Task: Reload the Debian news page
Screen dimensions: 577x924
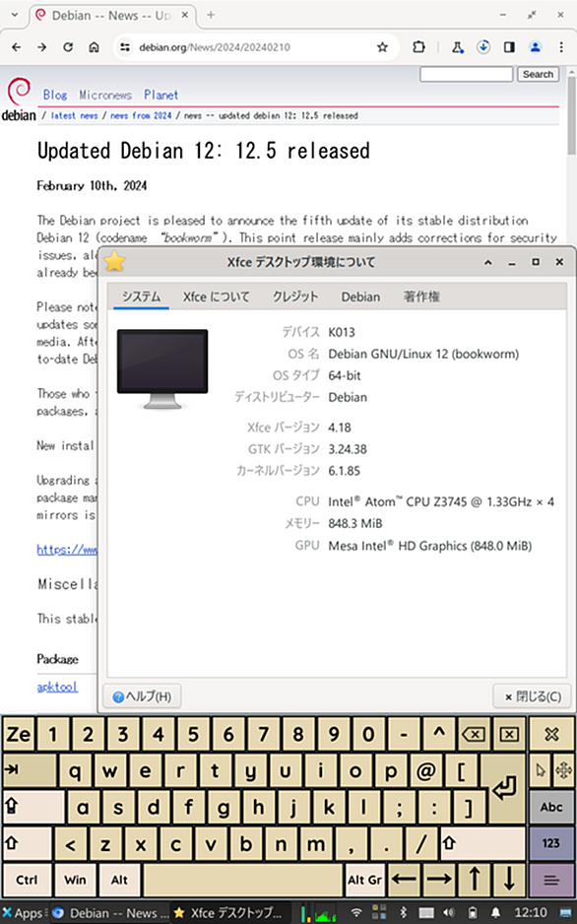Action: pos(68,47)
